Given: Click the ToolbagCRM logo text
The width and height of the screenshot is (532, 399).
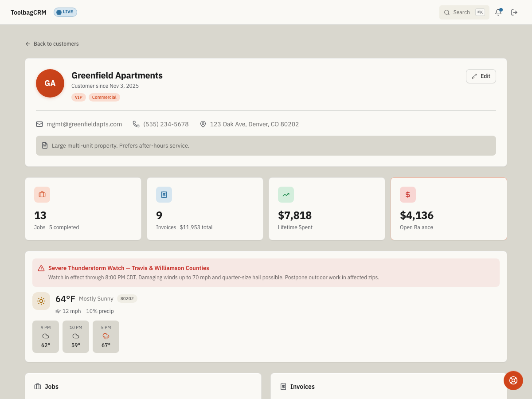Looking at the screenshot, I should [28, 12].
